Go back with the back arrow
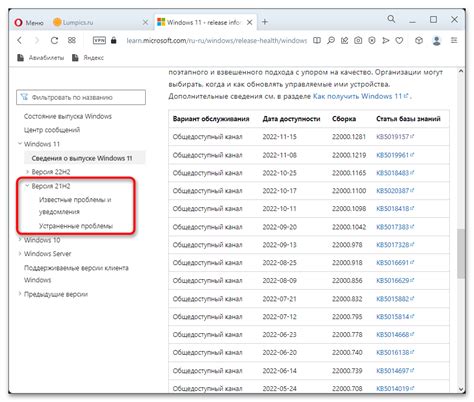 click(x=20, y=40)
